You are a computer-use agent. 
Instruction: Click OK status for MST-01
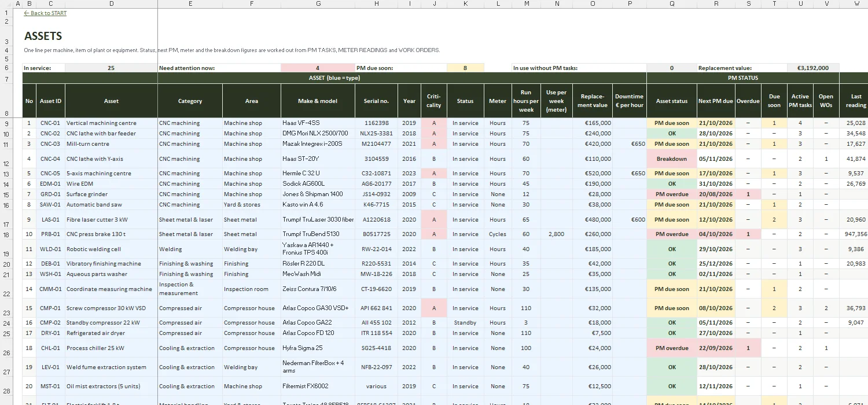[x=672, y=386]
